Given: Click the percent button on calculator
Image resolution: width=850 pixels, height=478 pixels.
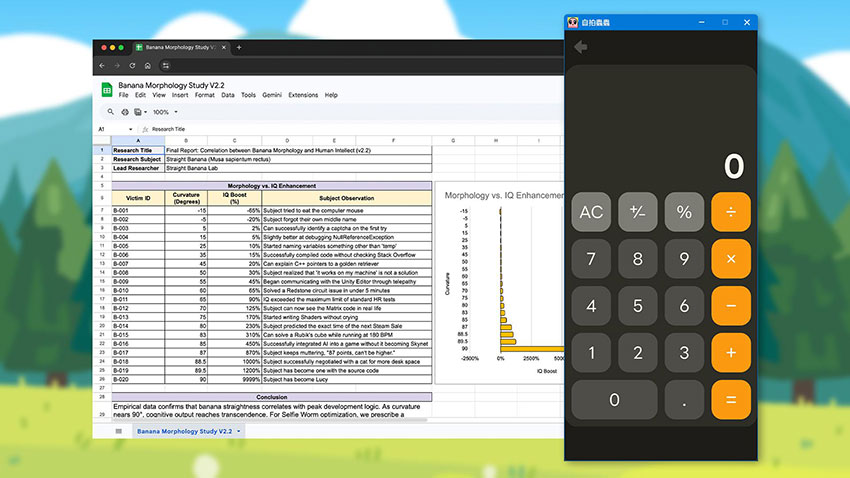Looking at the screenshot, I should [x=684, y=212].
